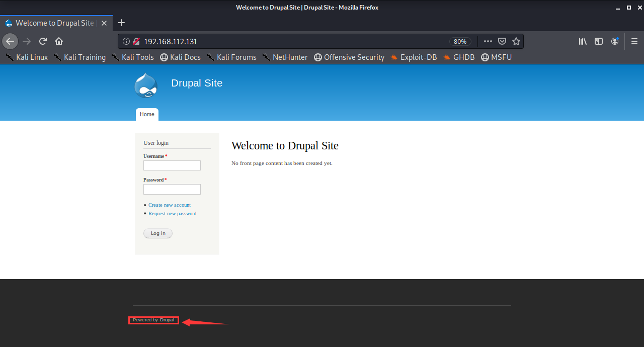Open the Offensive Security bookmark
This screenshot has height=347, width=644.
349,57
